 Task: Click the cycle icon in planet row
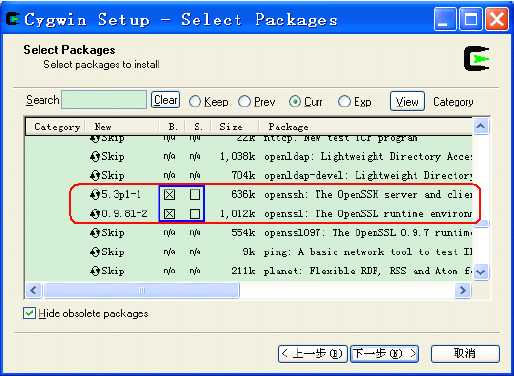[x=95, y=271]
